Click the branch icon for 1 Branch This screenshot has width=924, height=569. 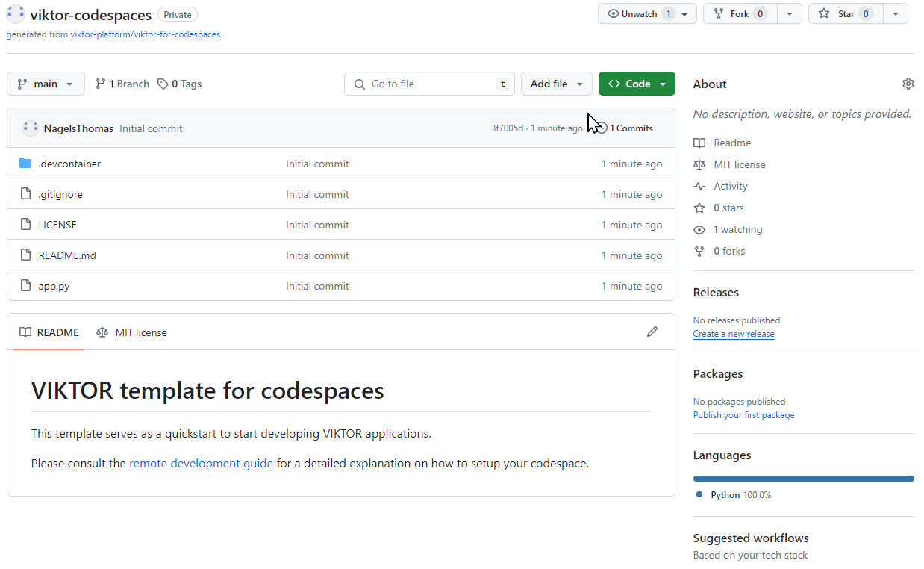tap(101, 84)
